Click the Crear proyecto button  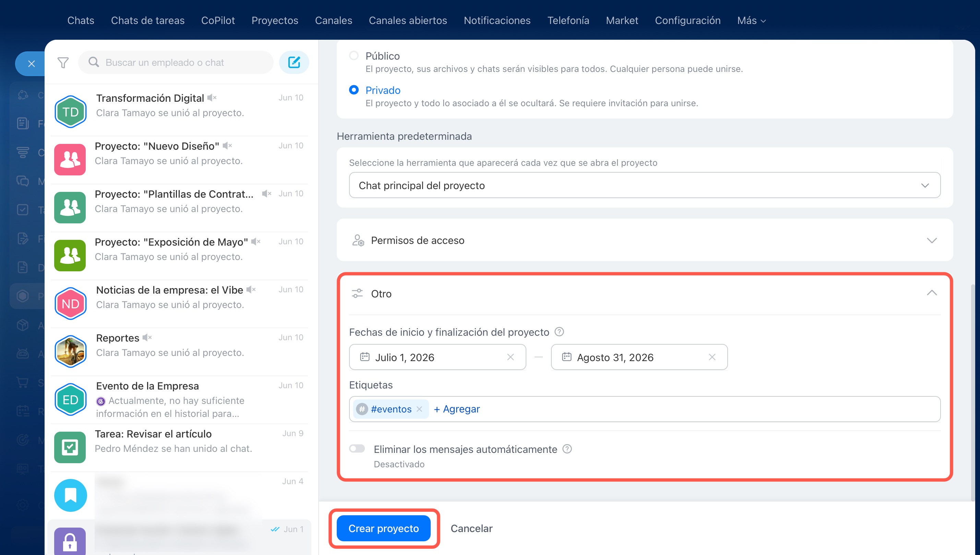[383, 528]
